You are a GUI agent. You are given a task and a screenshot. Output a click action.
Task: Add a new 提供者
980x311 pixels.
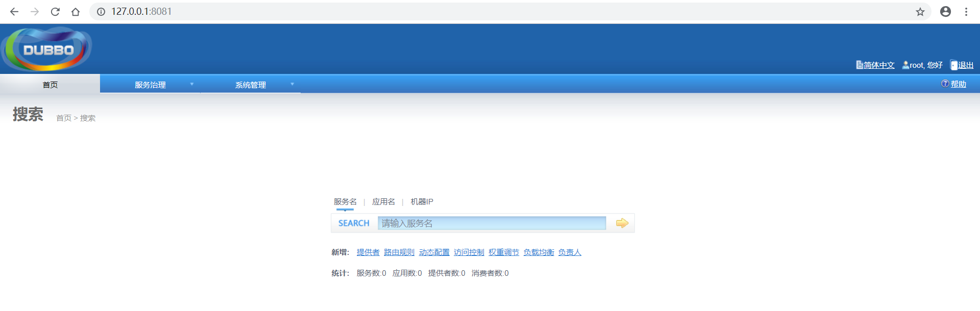point(368,252)
